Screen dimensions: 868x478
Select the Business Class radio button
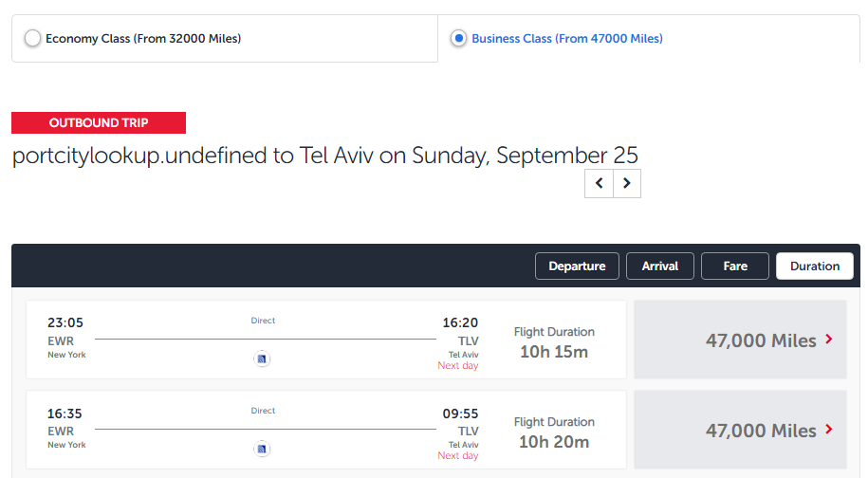(458, 38)
